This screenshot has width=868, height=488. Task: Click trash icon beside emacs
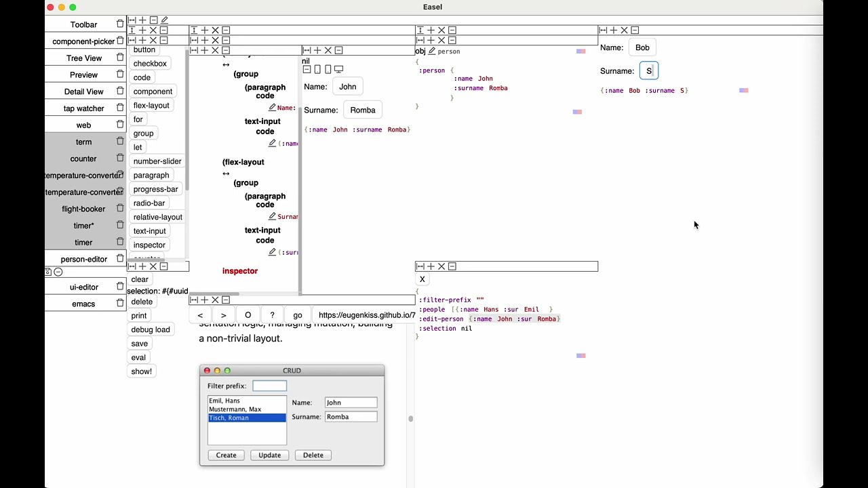(x=120, y=304)
